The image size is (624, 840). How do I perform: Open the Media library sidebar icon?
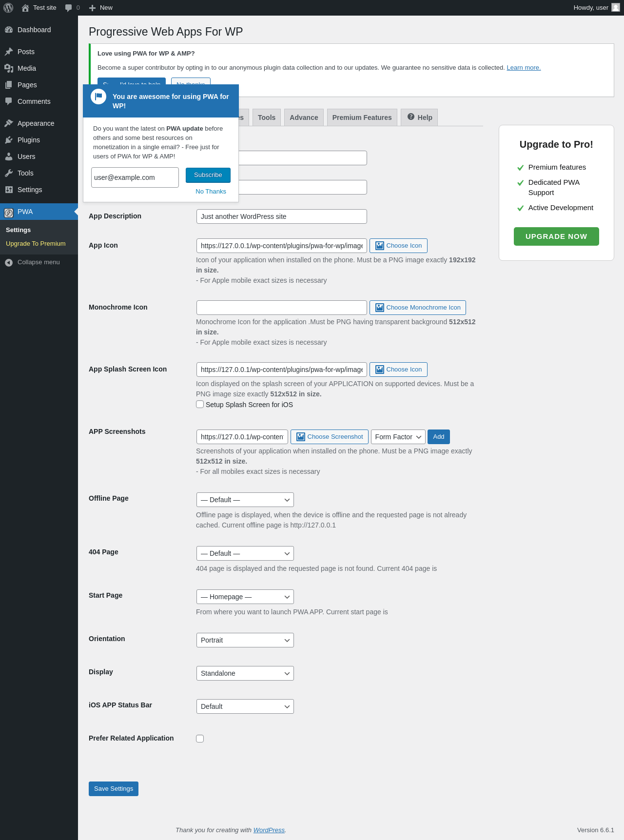pyautogui.click(x=9, y=68)
